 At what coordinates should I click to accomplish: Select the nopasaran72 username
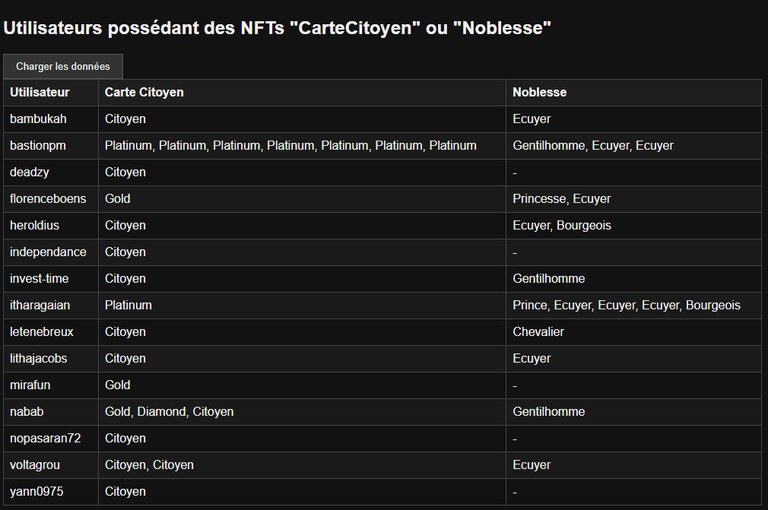(45, 438)
